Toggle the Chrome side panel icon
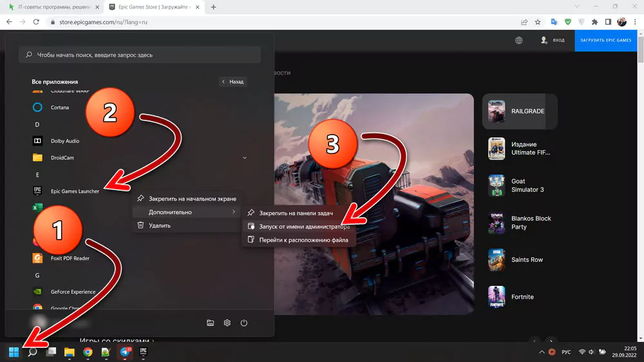 tap(609, 22)
